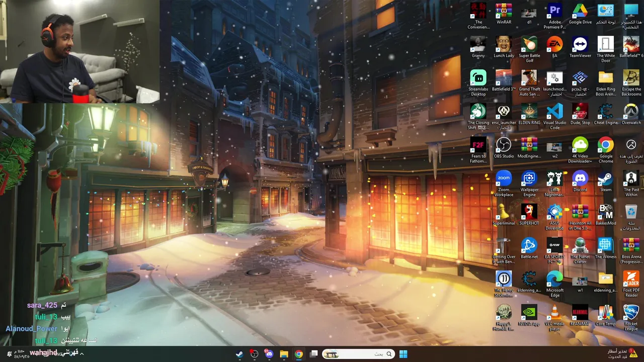Screen dimensions: 644x362
Task: Select the Battlefield 3 shortcut
Action: (504, 81)
